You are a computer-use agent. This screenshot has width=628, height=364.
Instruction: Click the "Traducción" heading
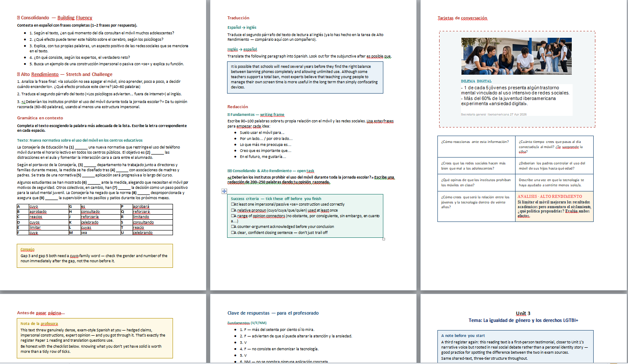[238, 18]
